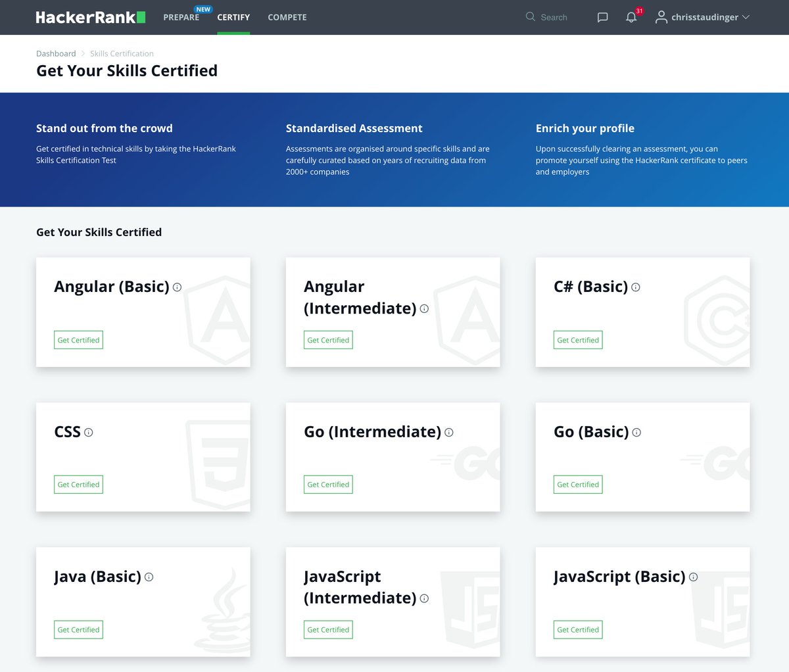Image resolution: width=789 pixels, height=672 pixels.
Task: Get Certified in JavaScript (Intermediate)
Action: (328, 630)
